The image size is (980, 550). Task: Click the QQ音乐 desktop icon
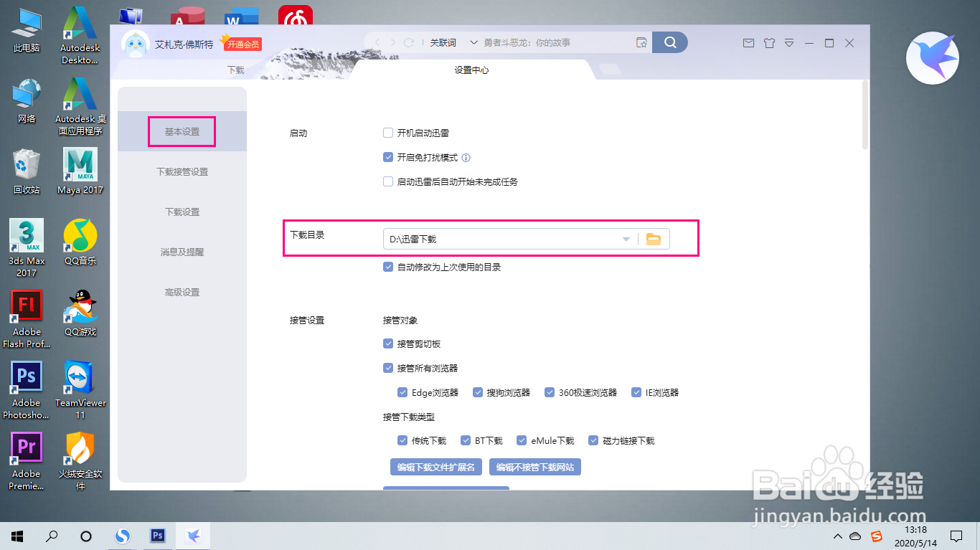80,242
